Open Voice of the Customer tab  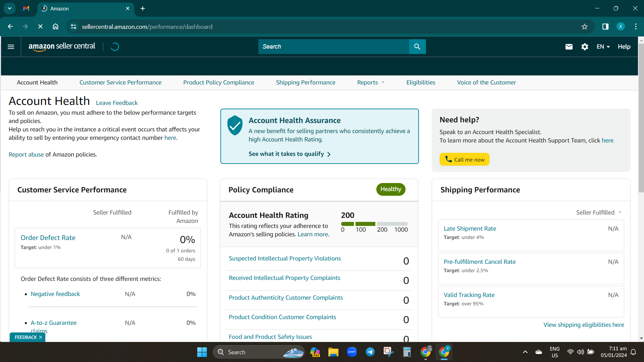tap(486, 82)
